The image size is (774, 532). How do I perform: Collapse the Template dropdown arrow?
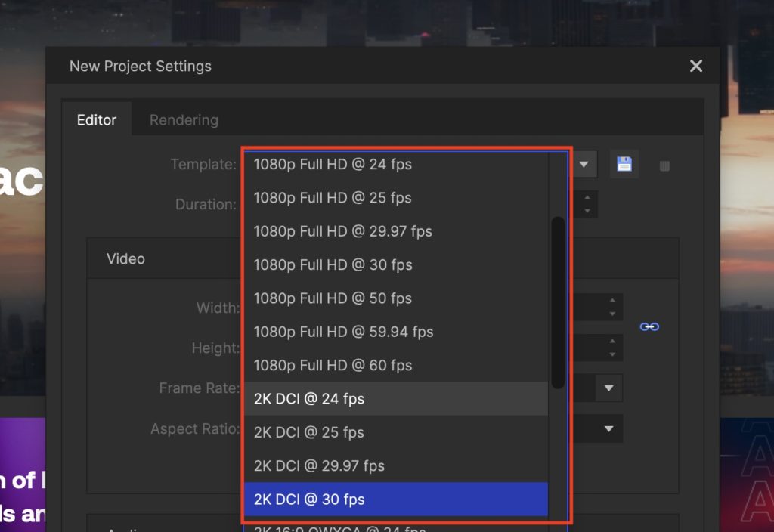(584, 164)
